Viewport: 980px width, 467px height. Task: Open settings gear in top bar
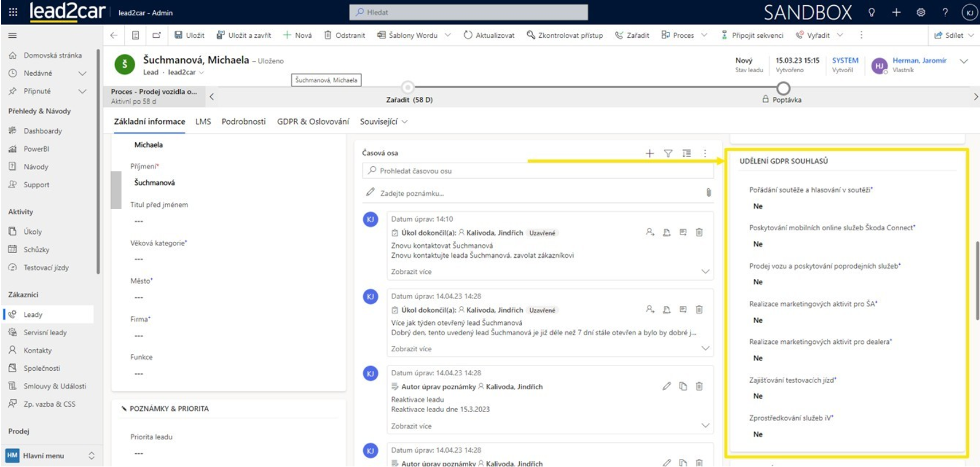pyautogui.click(x=920, y=12)
